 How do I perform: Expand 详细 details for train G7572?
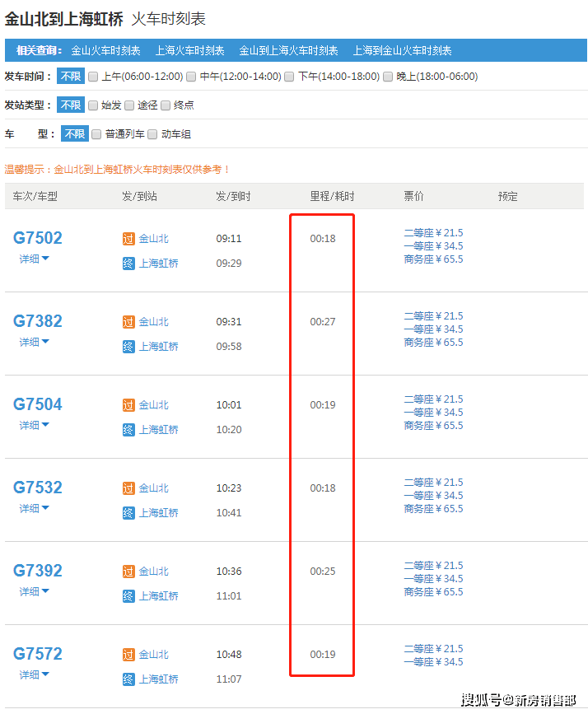34,674
